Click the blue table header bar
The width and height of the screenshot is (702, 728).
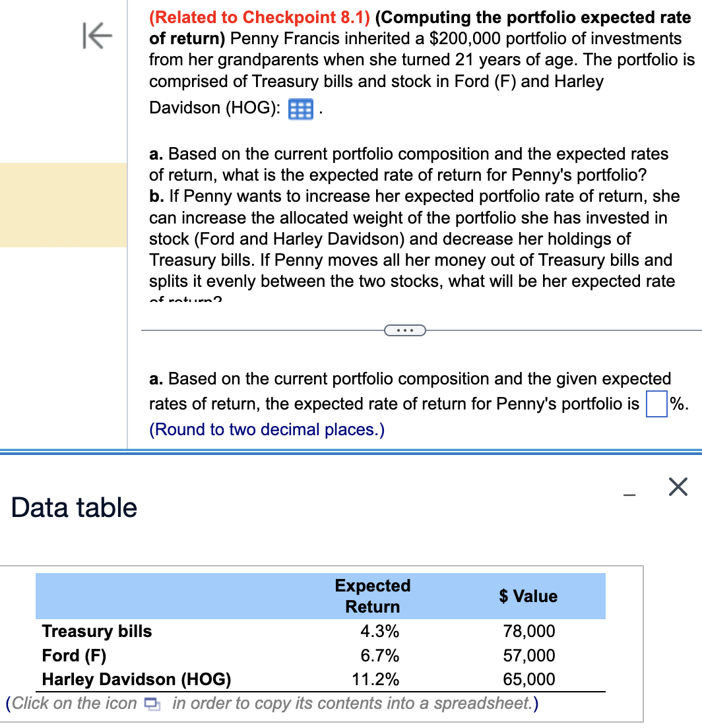click(x=319, y=595)
